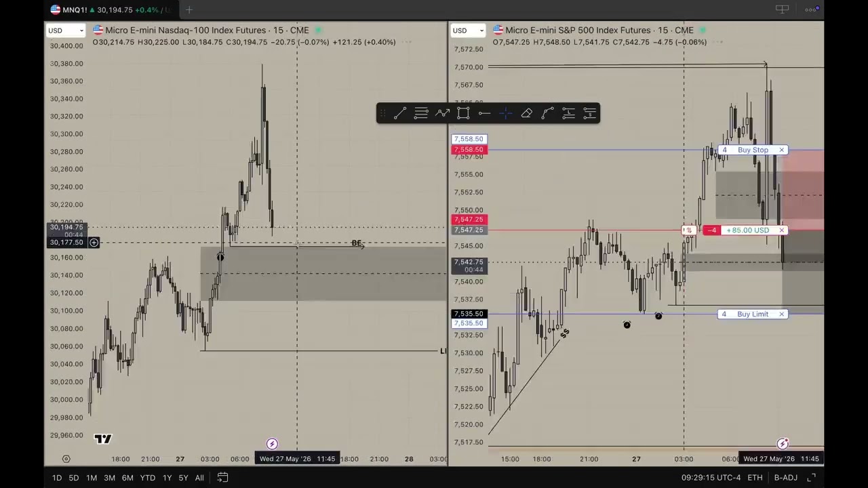
Task: Click the 09:29:15 UTC-4 timezone button
Action: [x=711, y=478]
